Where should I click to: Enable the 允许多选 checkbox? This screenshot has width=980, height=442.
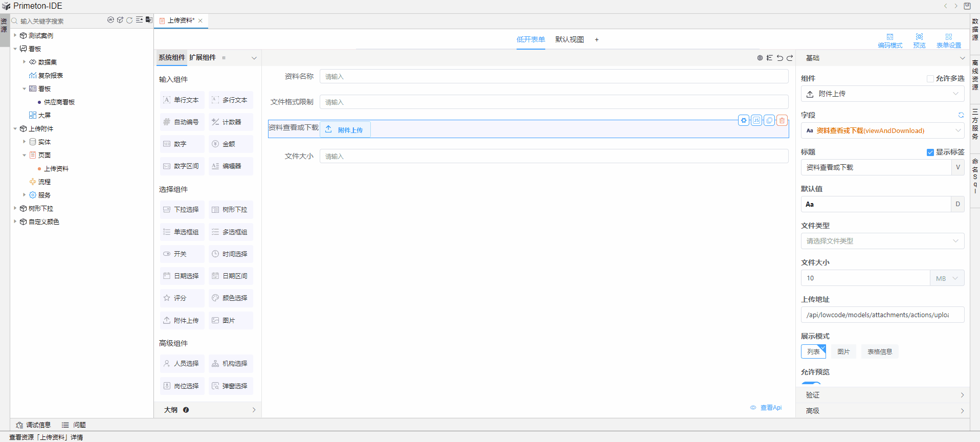click(930, 79)
